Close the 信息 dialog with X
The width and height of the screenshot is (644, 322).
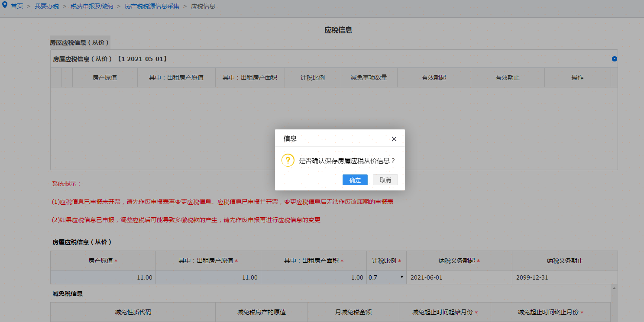[x=394, y=139]
